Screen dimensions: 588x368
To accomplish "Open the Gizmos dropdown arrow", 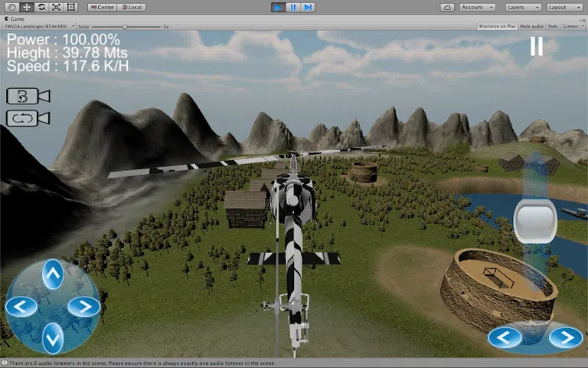I will (583, 26).
